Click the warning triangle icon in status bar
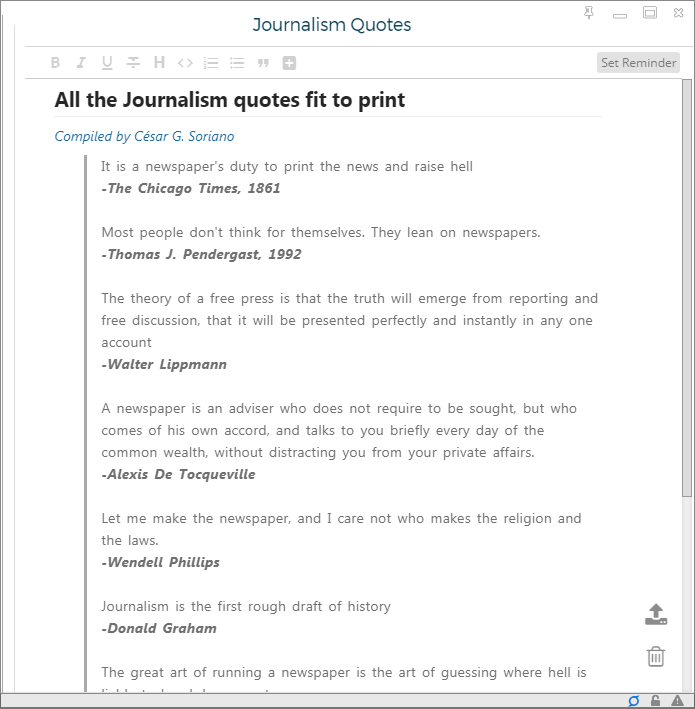 coord(677,701)
